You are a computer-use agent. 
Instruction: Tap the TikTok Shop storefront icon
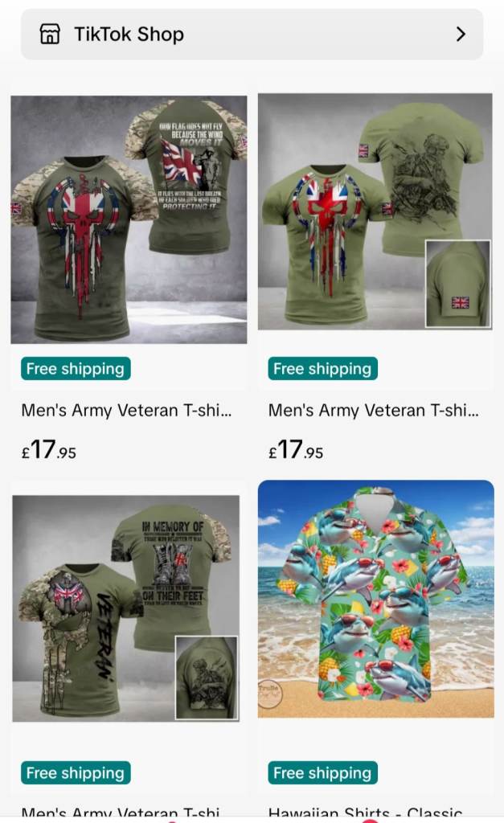tap(50, 34)
